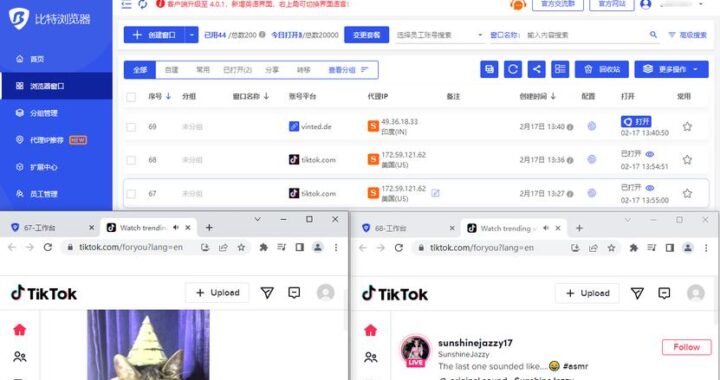The image size is (720, 380).
Task: Open user account dropdown arrow at top right
Action: [x=701, y=4]
